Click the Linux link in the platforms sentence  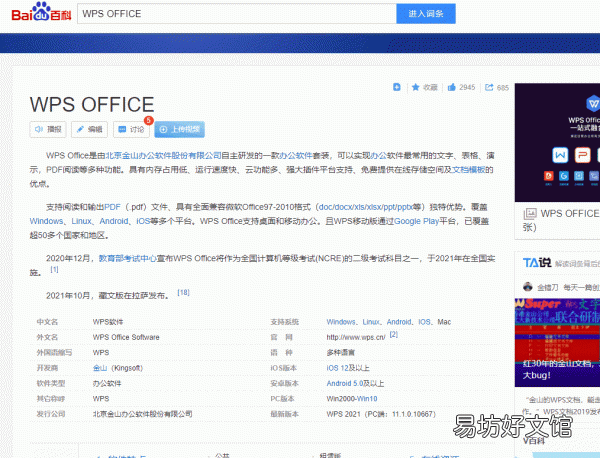pyautogui.click(x=82, y=221)
